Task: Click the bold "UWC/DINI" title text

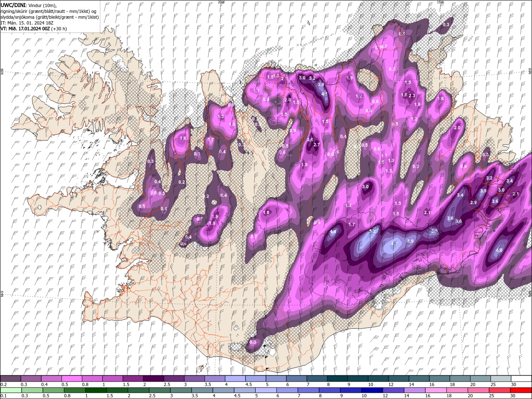Action: (13, 5)
